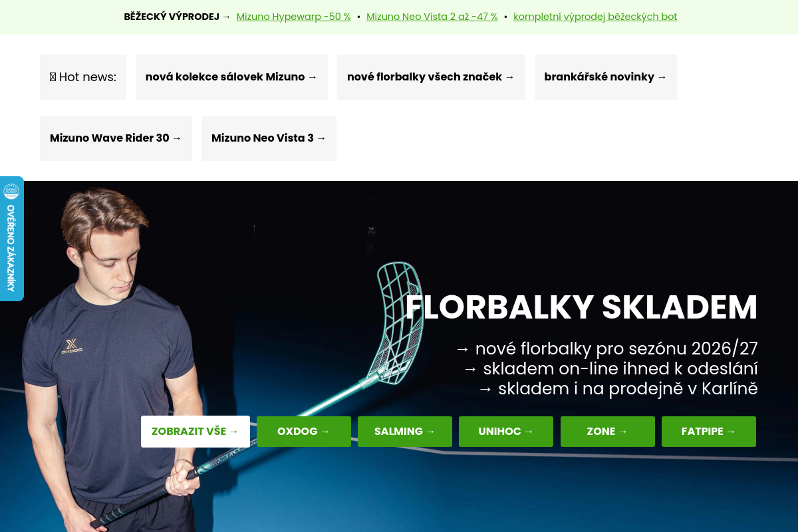This screenshot has height=532, width=798.
Task: Open the Mizuno Hypewarp -50 % link
Action: [x=293, y=17]
